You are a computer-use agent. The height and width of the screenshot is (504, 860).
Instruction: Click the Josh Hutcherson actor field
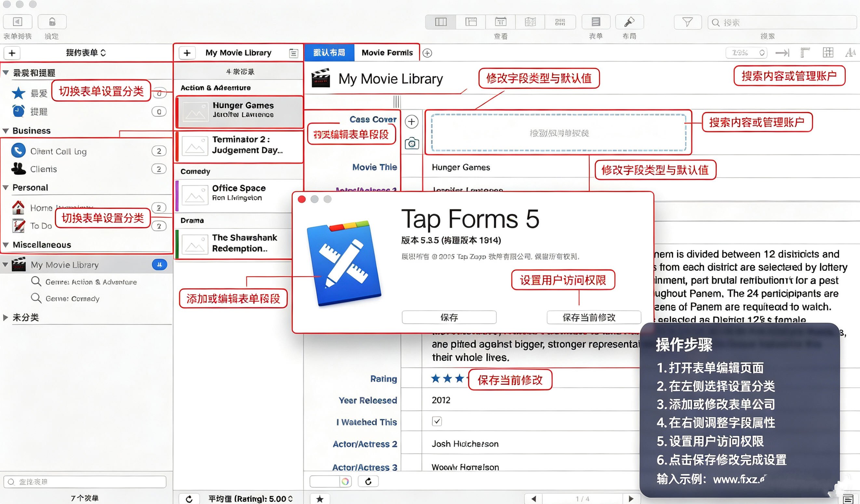[465, 444]
